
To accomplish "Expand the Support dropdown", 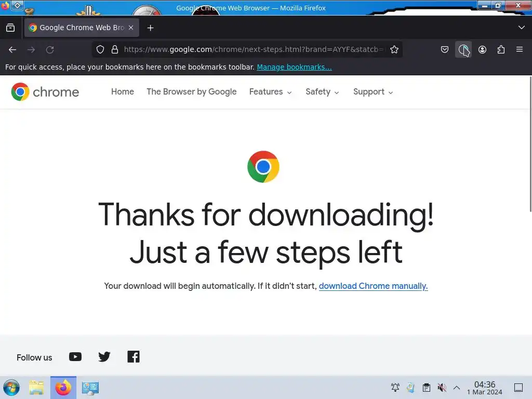I will (x=373, y=91).
